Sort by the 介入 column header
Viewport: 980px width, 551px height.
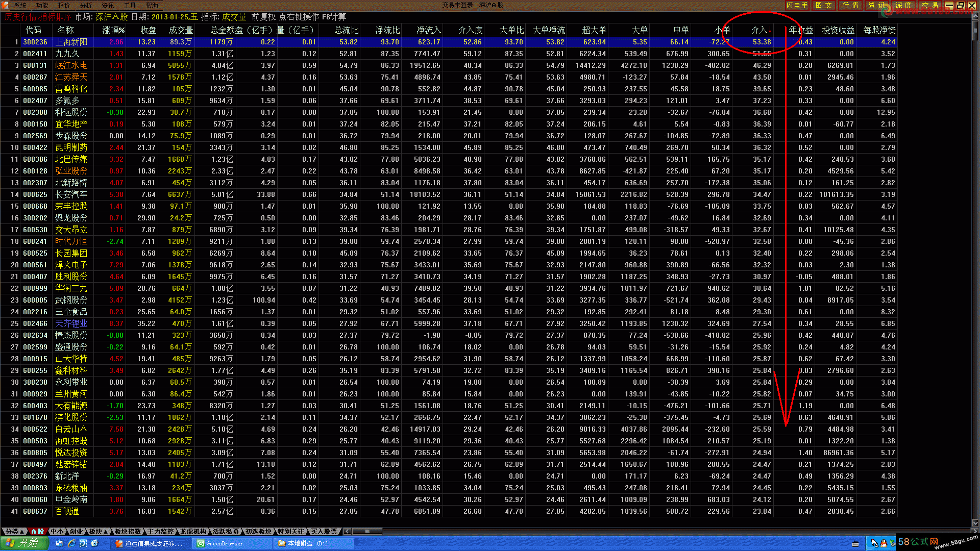point(759,30)
